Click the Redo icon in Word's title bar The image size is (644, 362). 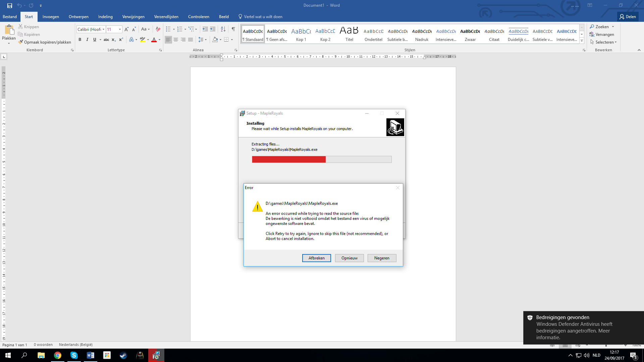pos(31,5)
